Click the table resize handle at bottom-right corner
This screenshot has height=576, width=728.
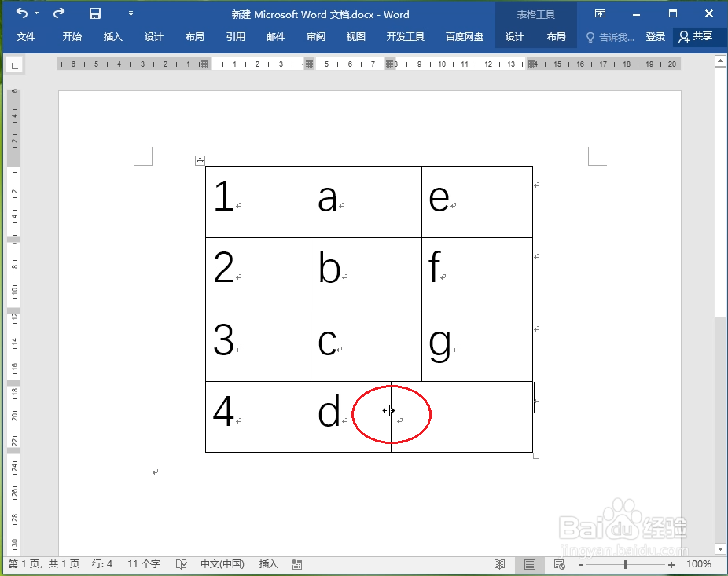536,456
